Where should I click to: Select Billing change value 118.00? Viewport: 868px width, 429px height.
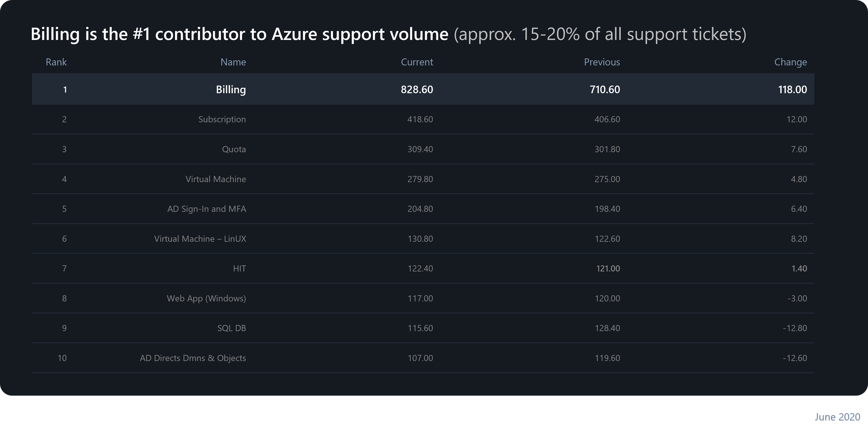tap(792, 90)
